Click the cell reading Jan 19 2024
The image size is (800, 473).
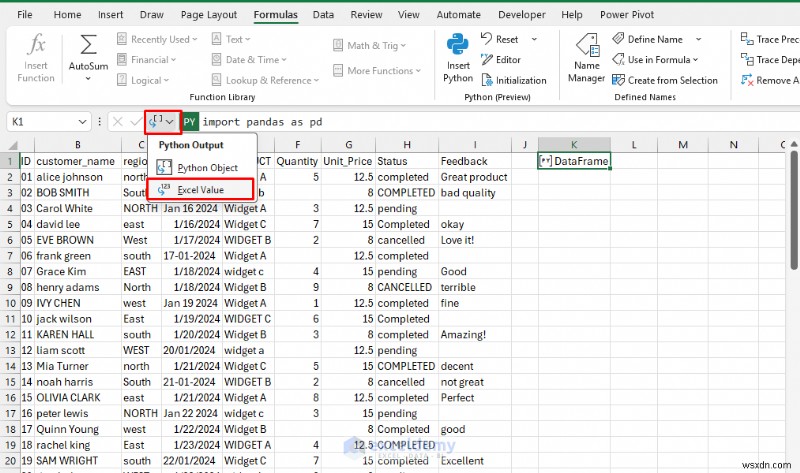(x=191, y=303)
